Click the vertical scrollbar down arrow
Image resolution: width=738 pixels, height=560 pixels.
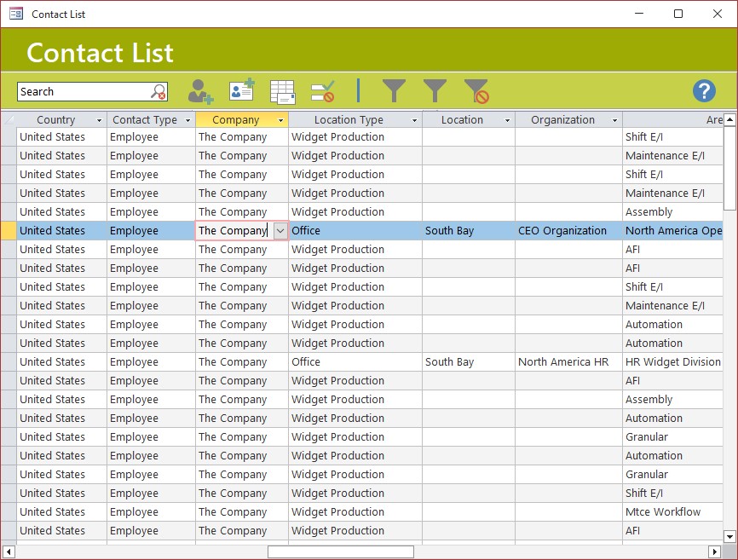[x=729, y=536]
